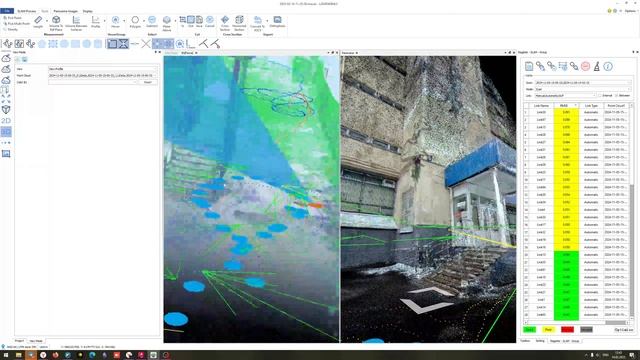640x360 pixels.
Task: Open the Scan dropdown in Register panel
Action: point(583,83)
